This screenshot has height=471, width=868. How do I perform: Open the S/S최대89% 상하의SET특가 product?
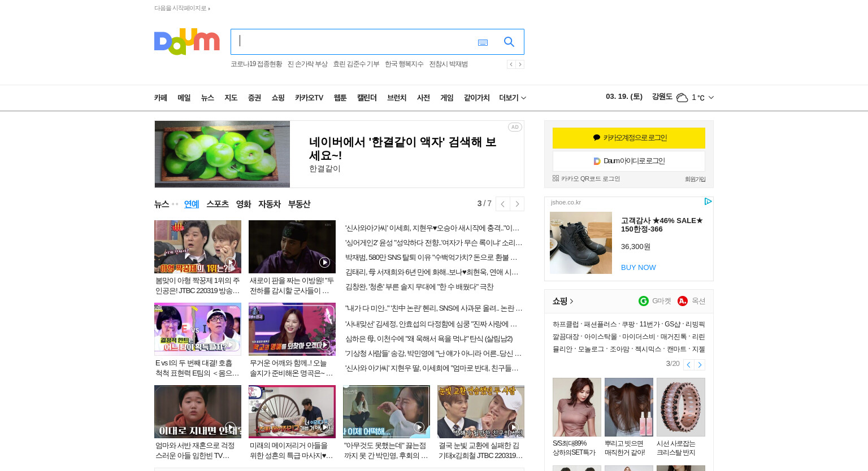[x=577, y=417]
